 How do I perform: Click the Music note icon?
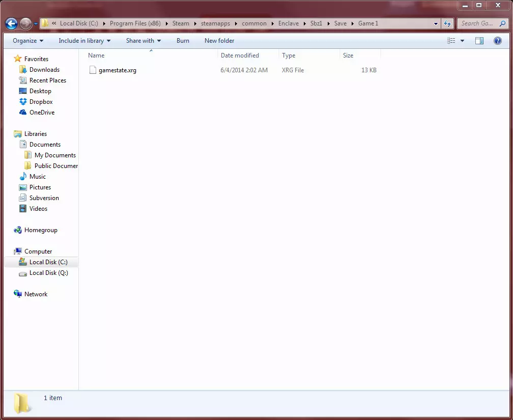pyautogui.click(x=23, y=177)
